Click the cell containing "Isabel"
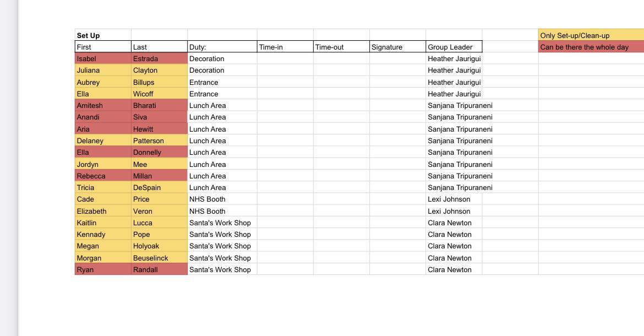 coord(103,58)
